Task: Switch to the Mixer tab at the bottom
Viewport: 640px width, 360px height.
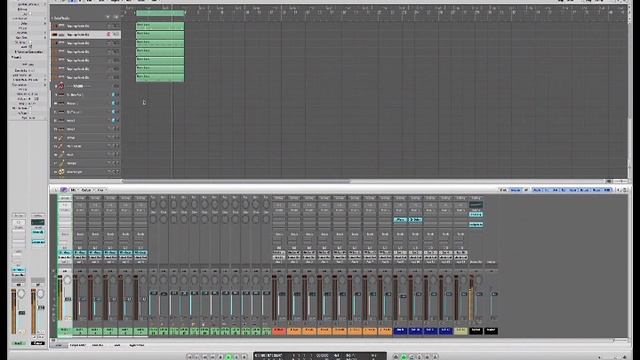Action: point(59,345)
